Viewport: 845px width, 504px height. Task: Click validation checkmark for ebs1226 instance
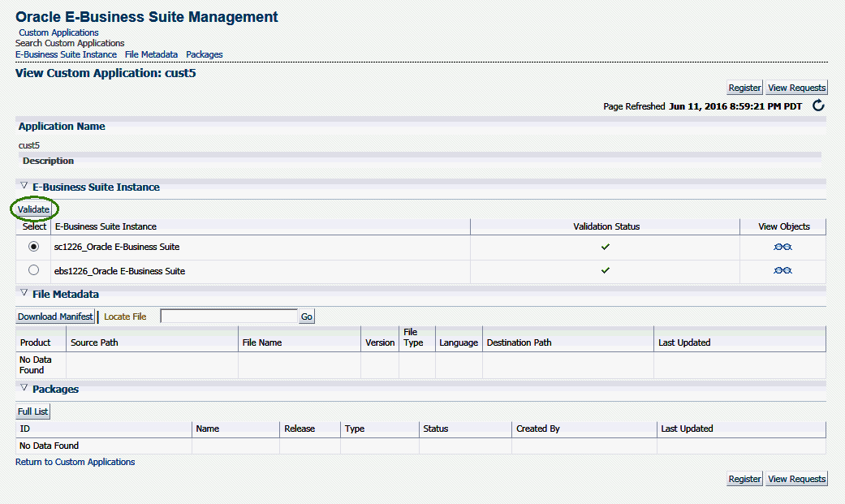coord(606,270)
